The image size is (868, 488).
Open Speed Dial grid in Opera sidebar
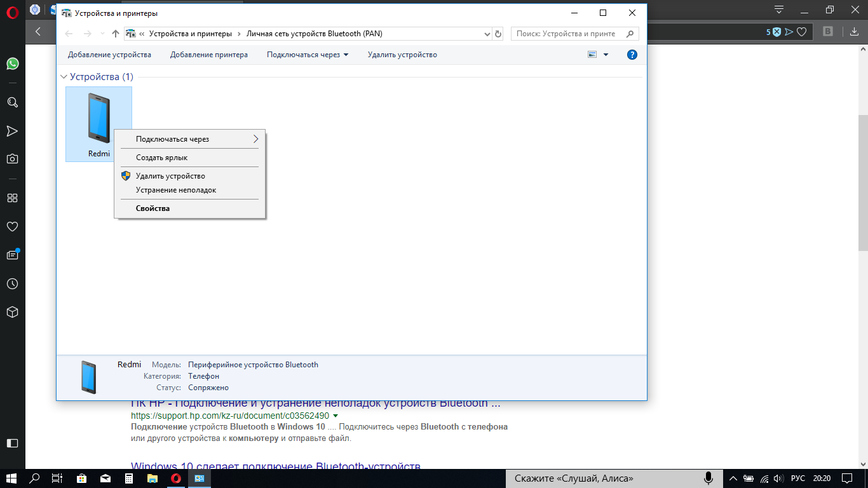coord(12,198)
